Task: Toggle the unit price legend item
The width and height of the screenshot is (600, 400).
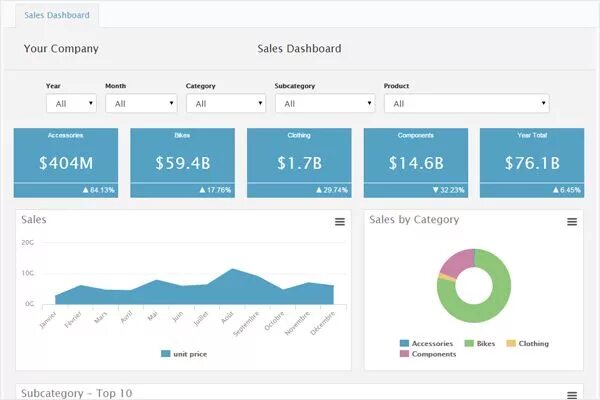Action: [184, 354]
